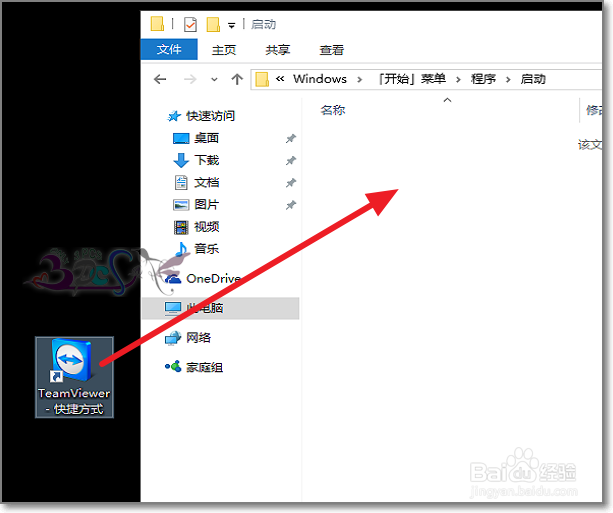Unpin 图片 using its pin icon
The width and height of the screenshot is (613, 513).
coord(290,205)
